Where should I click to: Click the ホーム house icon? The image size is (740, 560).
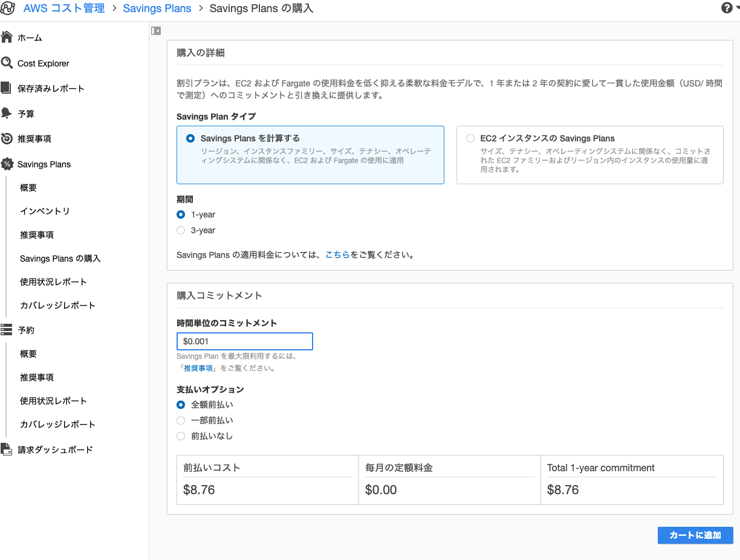[7, 37]
